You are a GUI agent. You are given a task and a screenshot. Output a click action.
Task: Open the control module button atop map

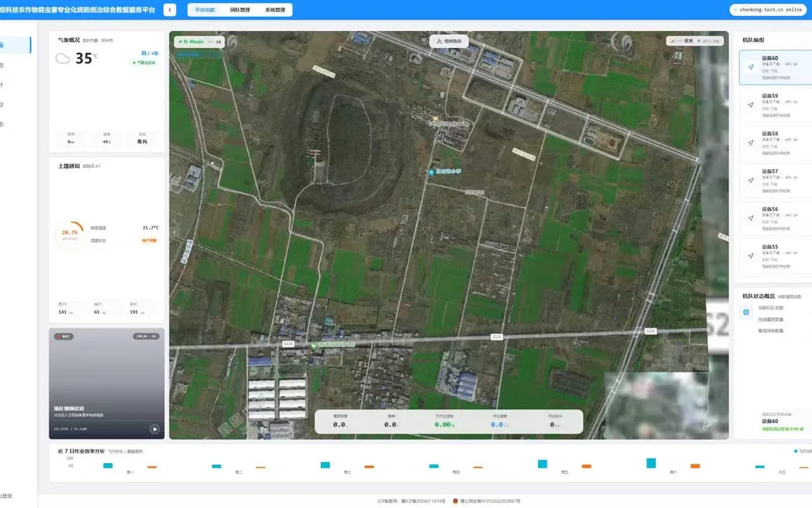pos(449,41)
